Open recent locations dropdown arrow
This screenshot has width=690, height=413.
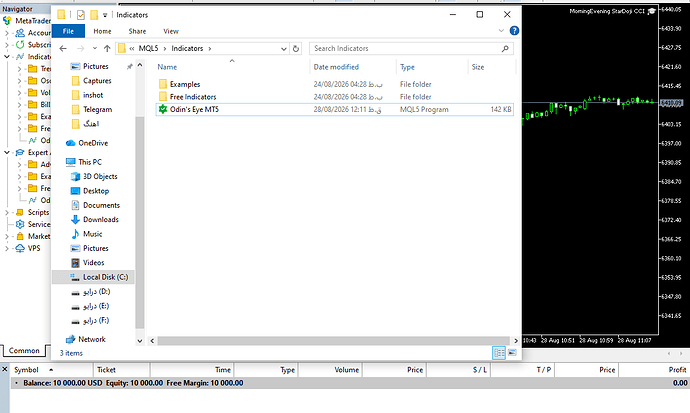click(x=95, y=48)
